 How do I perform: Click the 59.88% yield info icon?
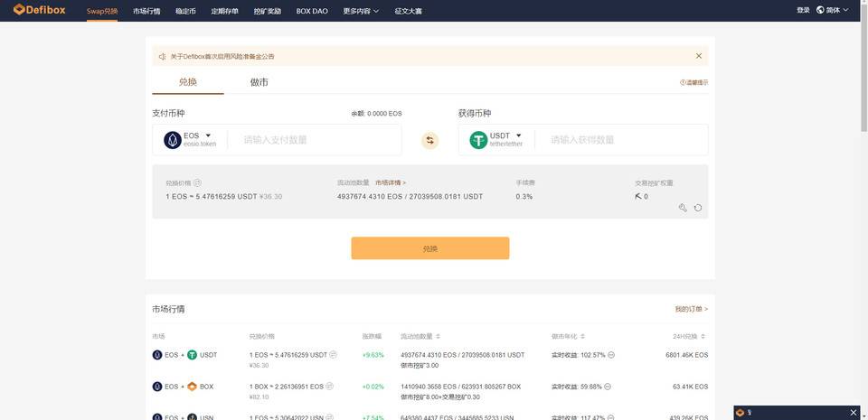click(608, 387)
